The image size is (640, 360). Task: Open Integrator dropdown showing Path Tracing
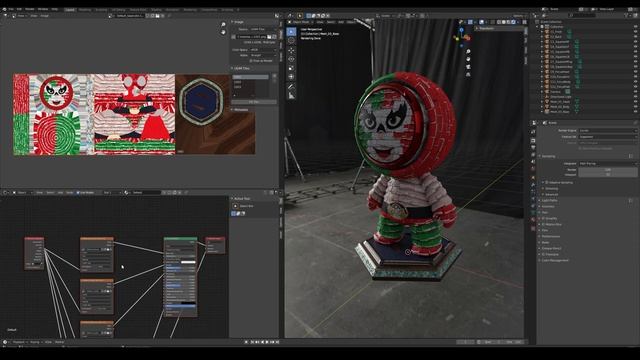click(x=607, y=163)
